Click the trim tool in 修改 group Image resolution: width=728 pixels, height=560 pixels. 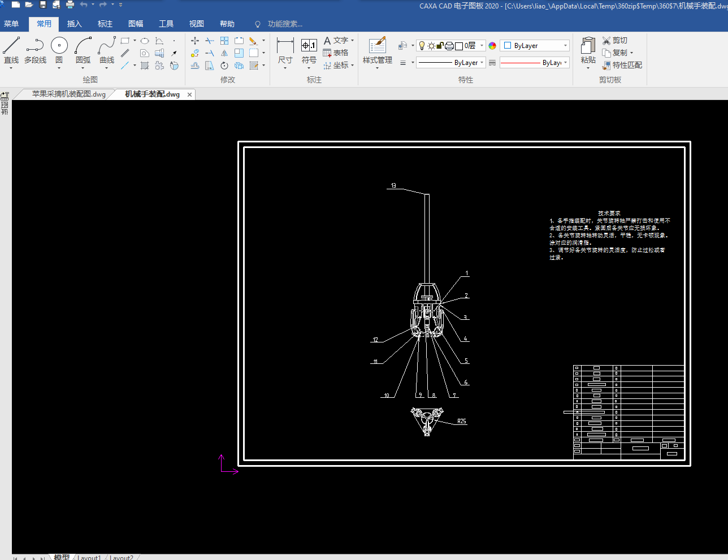tap(210, 41)
